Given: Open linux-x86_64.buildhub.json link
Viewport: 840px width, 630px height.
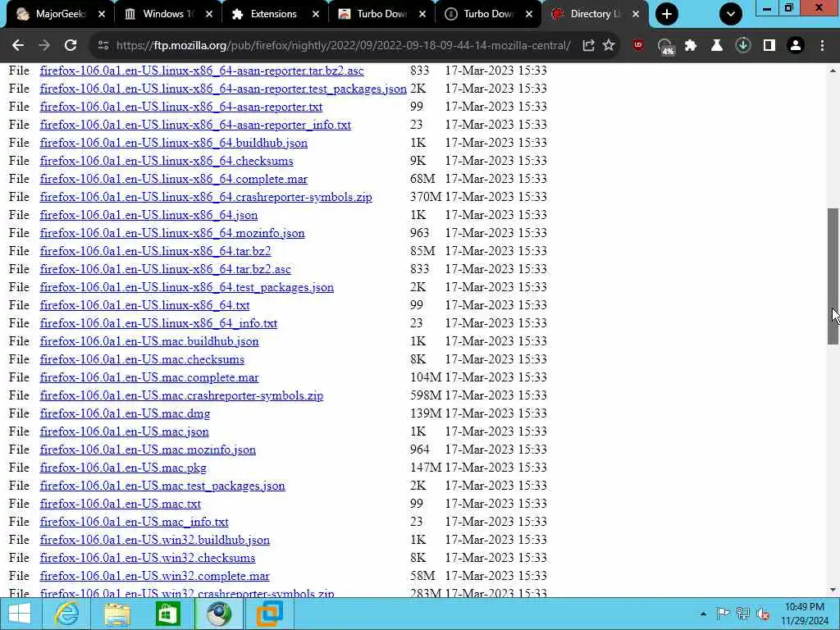Looking at the screenshot, I should point(174,143).
